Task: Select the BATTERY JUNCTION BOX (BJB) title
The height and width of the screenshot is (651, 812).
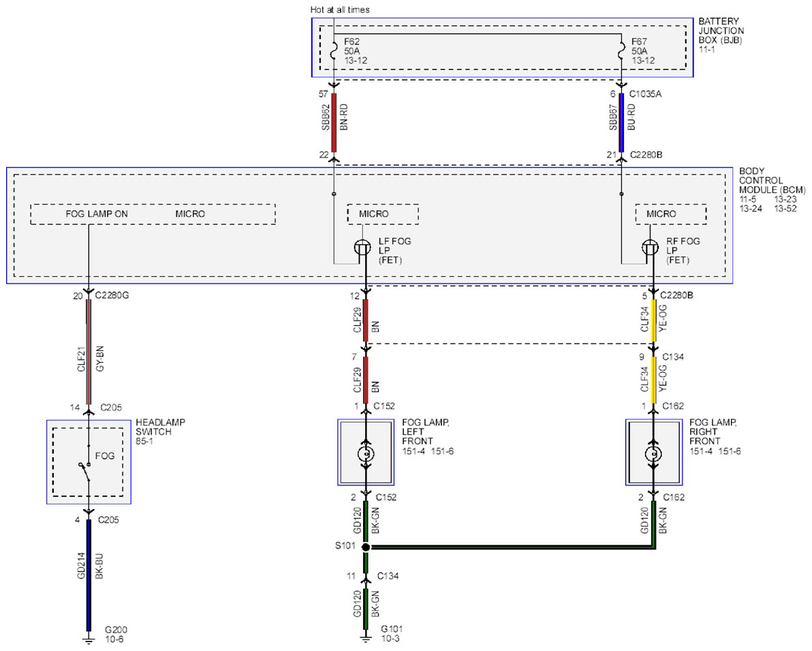Action: (x=721, y=31)
